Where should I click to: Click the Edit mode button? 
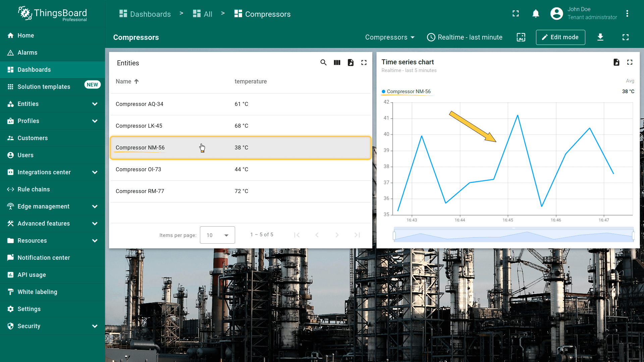[560, 37]
